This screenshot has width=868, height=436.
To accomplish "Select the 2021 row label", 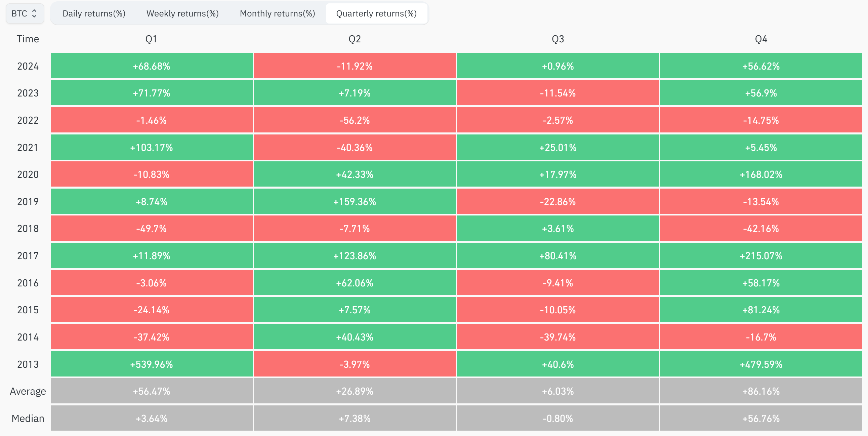I will tap(28, 147).
